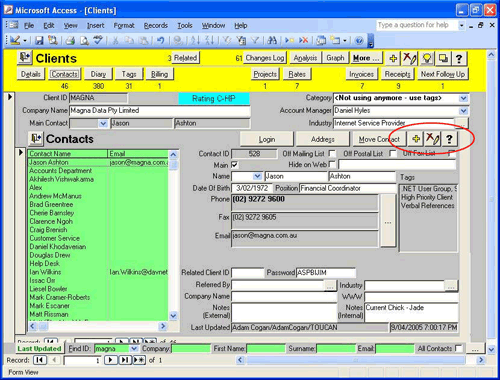Switch to the Diary tab
Image resolution: width=500 pixels, height=380 pixels.
(98, 74)
